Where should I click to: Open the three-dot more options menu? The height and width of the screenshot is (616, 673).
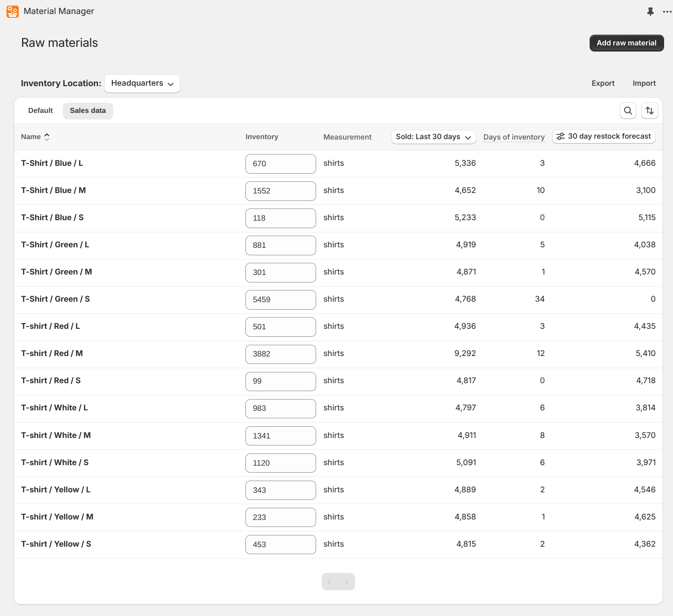(x=667, y=12)
